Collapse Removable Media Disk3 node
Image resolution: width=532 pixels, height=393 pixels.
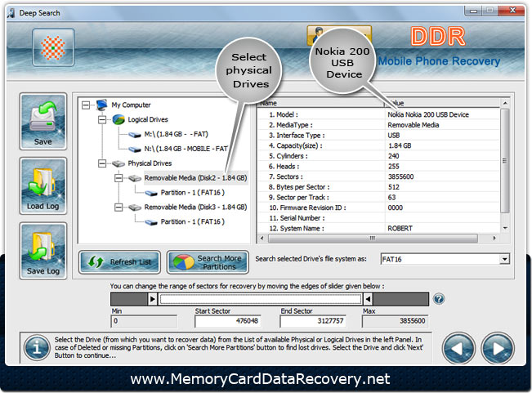pyautogui.click(x=118, y=208)
